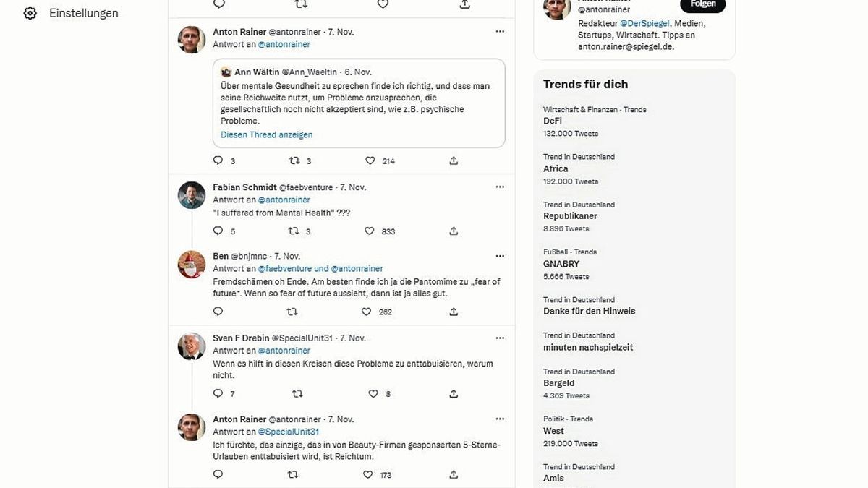Open the three-dot menu on Ben's tweet
This screenshot has width=868, height=488.
click(x=500, y=256)
